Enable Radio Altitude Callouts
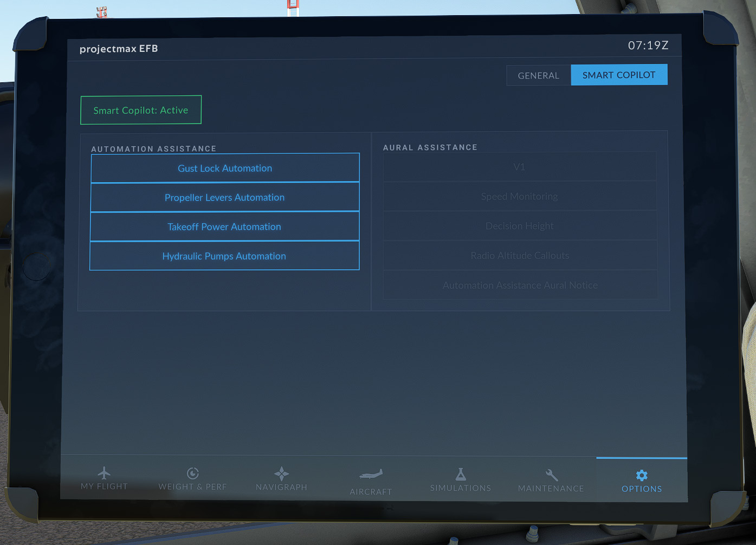Image resolution: width=756 pixels, height=545 pixels. (x=520, y=255)
